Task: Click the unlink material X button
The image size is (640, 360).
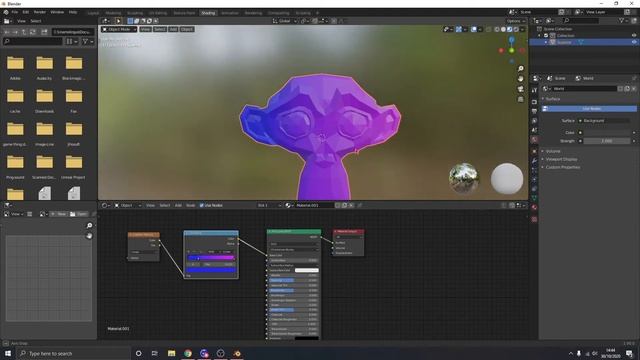Action: (351, 205)
